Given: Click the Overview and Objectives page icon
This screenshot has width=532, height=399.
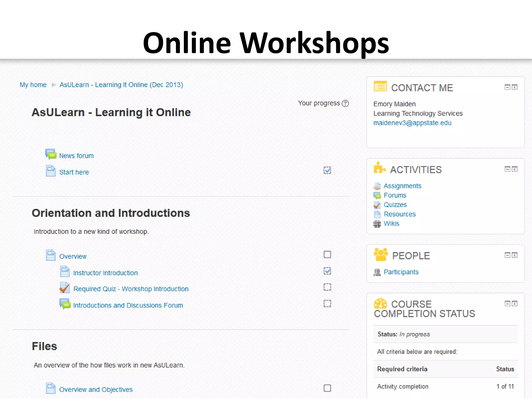Looking at the screenshot, I should click(x=51, y=388).
